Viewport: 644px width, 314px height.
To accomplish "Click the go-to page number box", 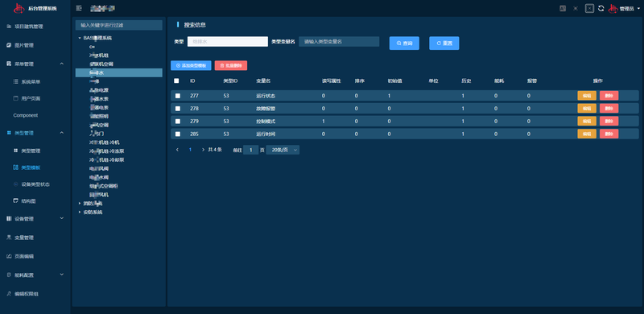I will (250, 150).
